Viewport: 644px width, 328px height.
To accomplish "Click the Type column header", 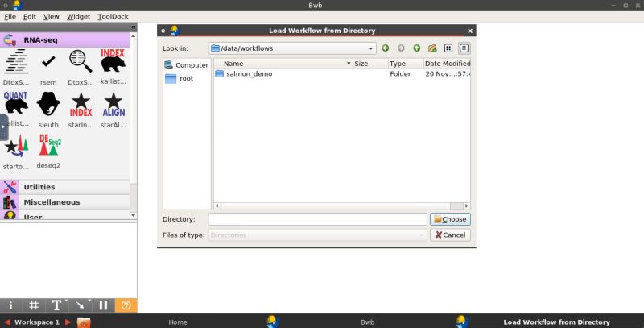I will pyautogui.click(x=406, y=64).
